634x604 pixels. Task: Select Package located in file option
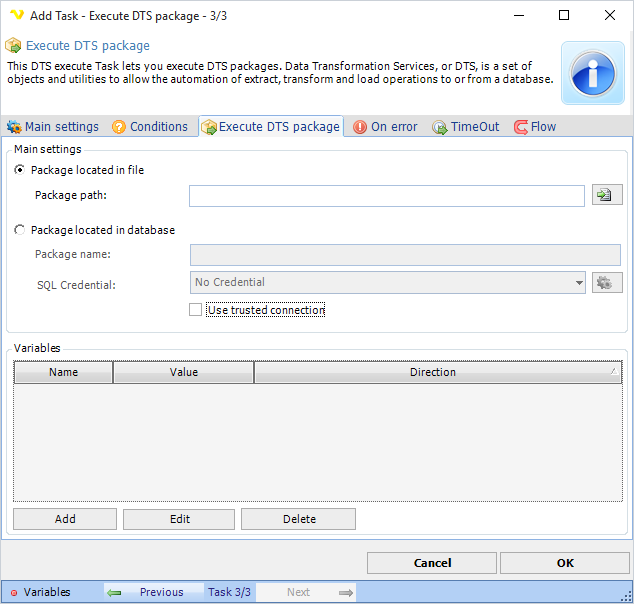click(79, 170)
